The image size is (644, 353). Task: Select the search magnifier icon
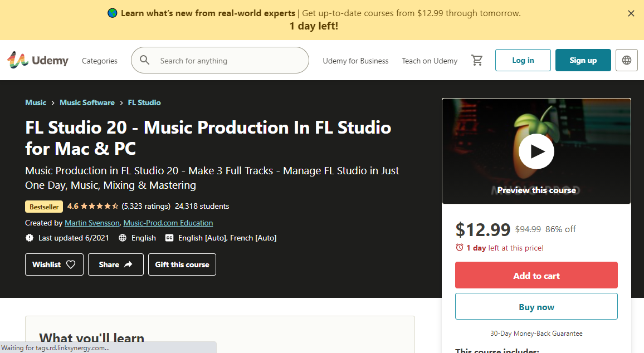tap(145, 60)
